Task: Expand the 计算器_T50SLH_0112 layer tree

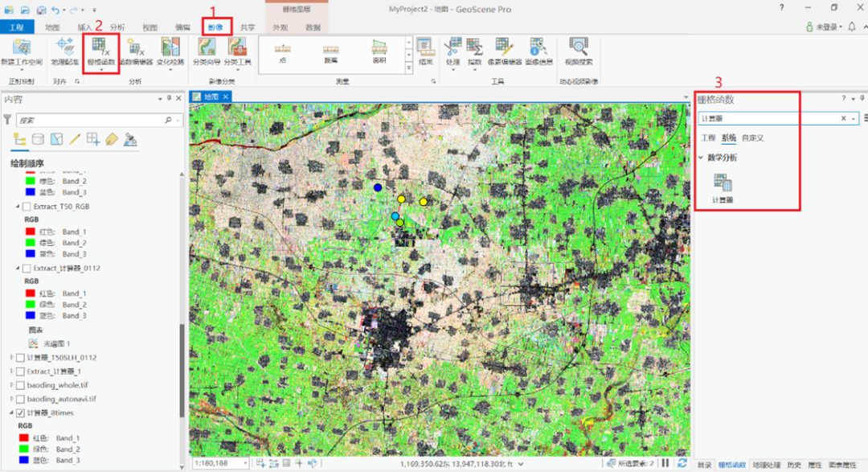Action: pyautogui.click(x=10, y=357)
